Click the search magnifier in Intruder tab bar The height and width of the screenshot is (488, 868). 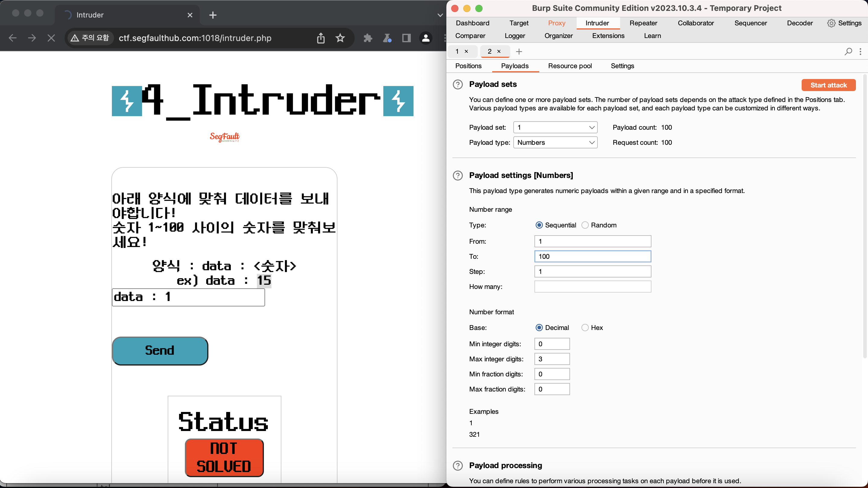[848, 52]
